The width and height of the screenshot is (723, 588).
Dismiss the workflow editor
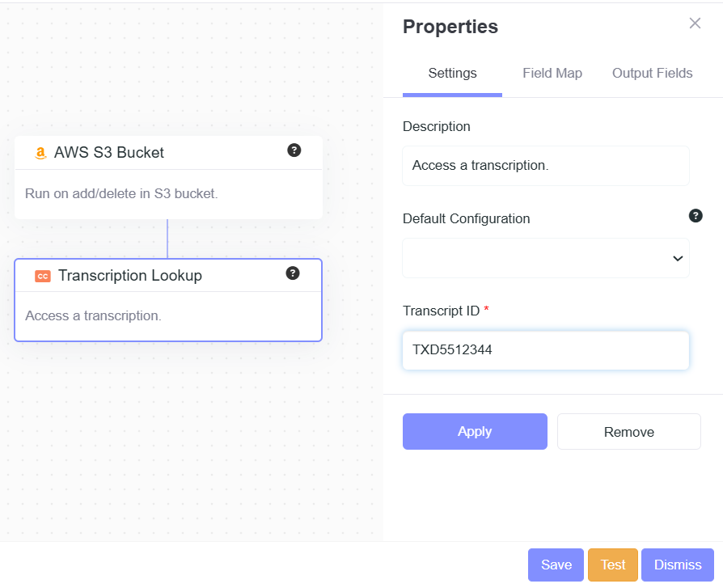click(x=678, y=565)
